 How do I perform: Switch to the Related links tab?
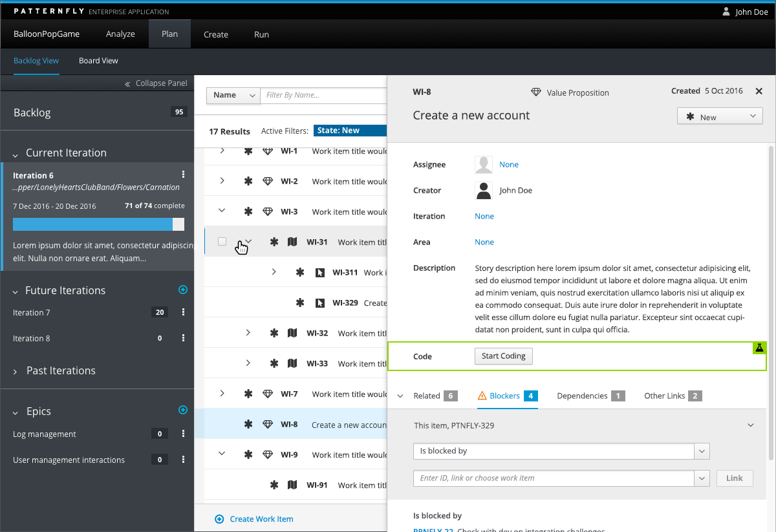435,396
